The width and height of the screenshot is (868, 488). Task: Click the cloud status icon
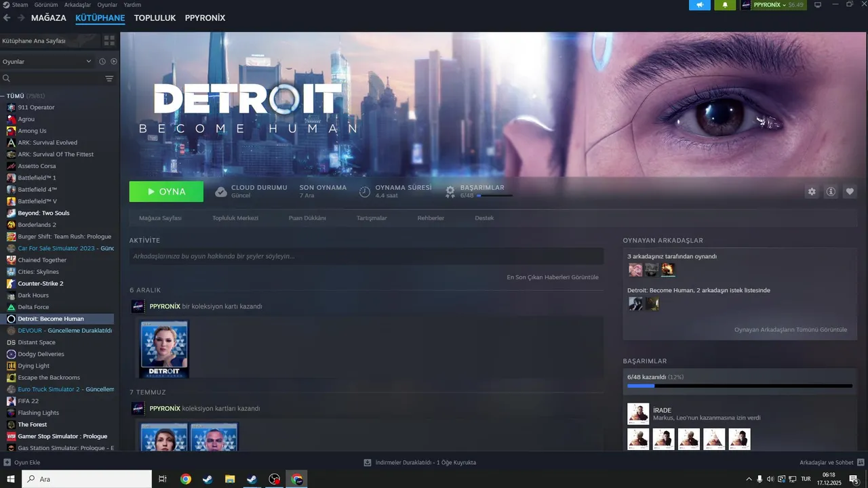tap(221, 192)
